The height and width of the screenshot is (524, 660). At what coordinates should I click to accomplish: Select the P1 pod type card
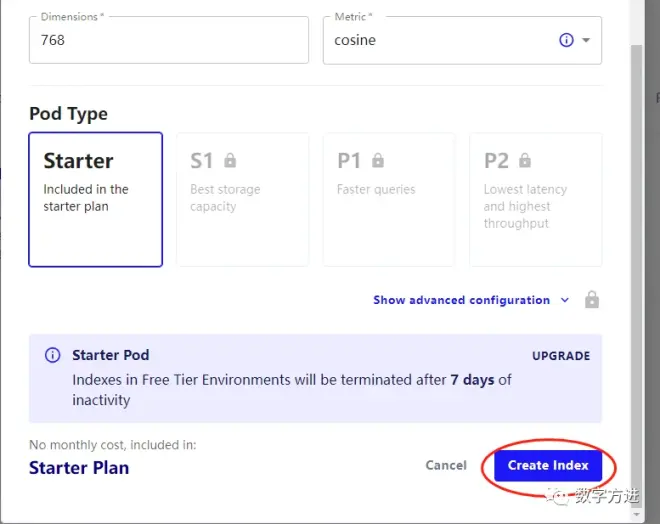click(389, 199)
